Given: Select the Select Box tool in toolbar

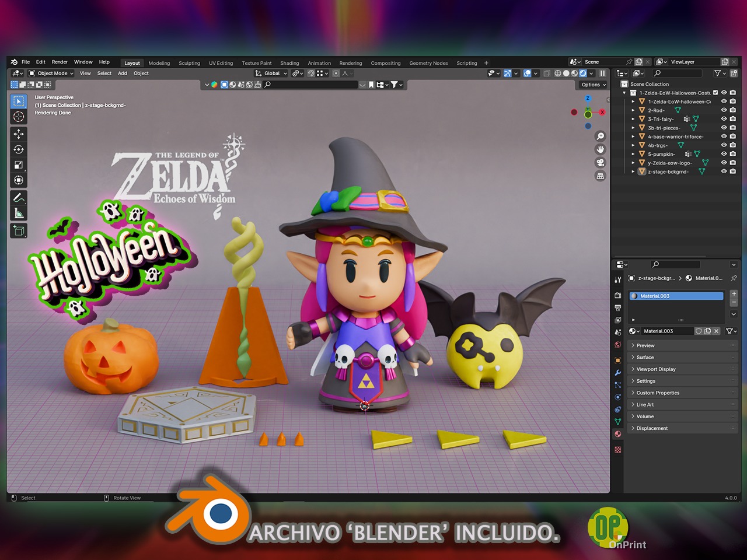Looking at the screenshot, I should [x=19, y=101].
